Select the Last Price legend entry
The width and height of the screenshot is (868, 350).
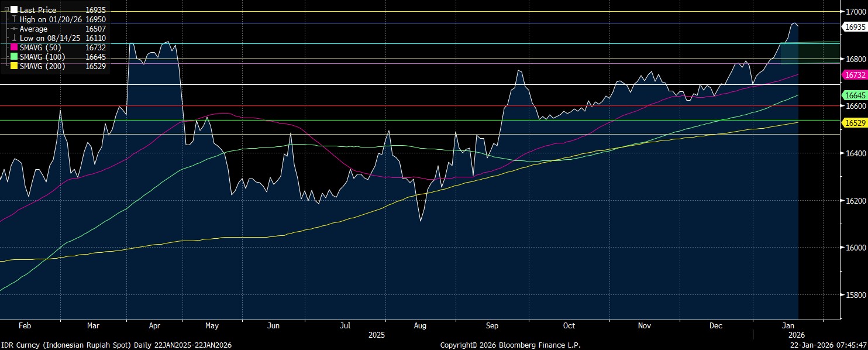tap(38, 10)
